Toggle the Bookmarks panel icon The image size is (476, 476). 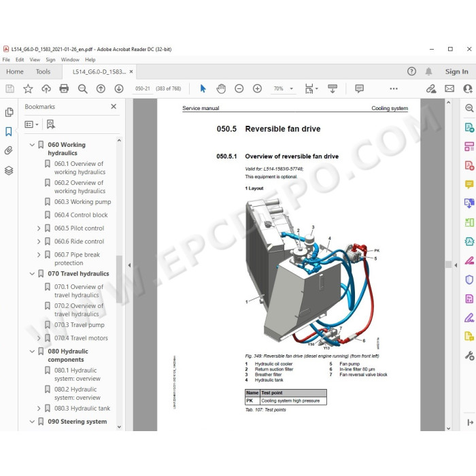click(9, 131)
